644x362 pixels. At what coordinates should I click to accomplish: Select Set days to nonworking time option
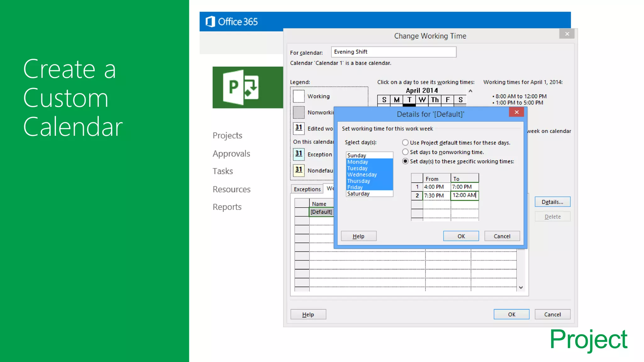coord(405,152)
